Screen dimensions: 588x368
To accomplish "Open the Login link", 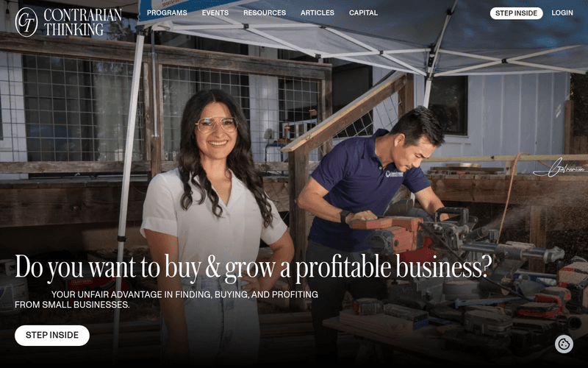I will pos(562,13).
